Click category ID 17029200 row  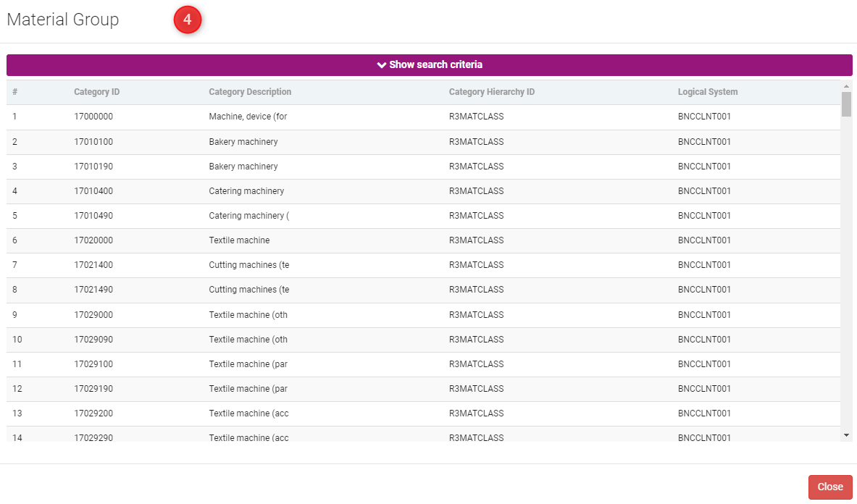click(93, 413)
